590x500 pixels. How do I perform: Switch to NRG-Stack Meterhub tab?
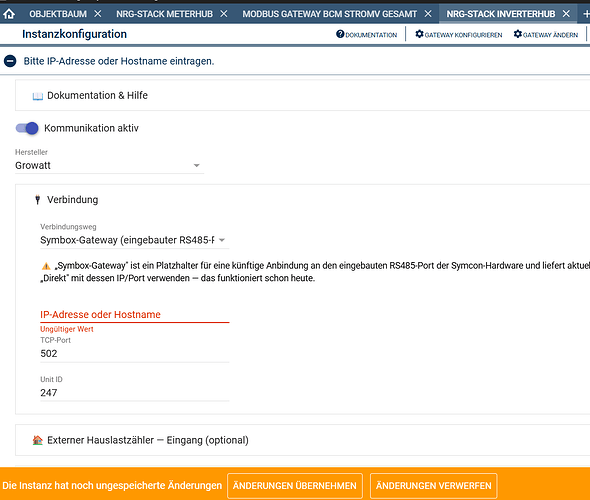164,14
